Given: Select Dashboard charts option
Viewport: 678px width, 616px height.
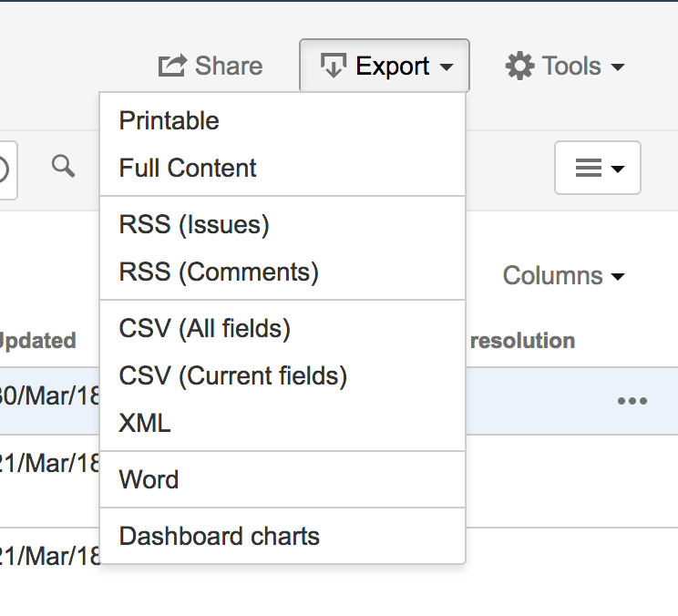Looking at the screenshot, I should (220, 537).
